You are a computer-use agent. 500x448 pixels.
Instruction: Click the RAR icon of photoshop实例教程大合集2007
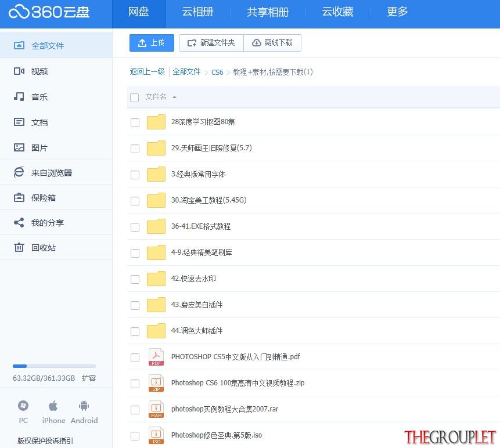tap(156, 410)
